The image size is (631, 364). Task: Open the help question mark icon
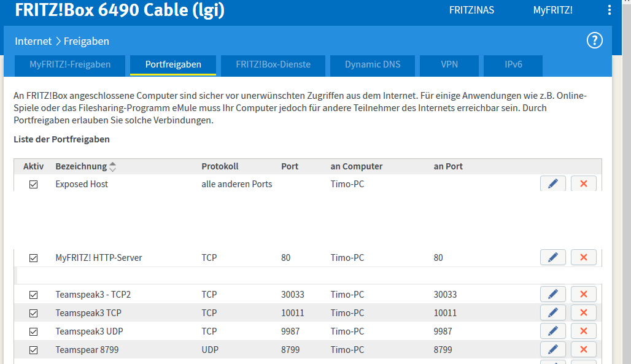[594, 41]
